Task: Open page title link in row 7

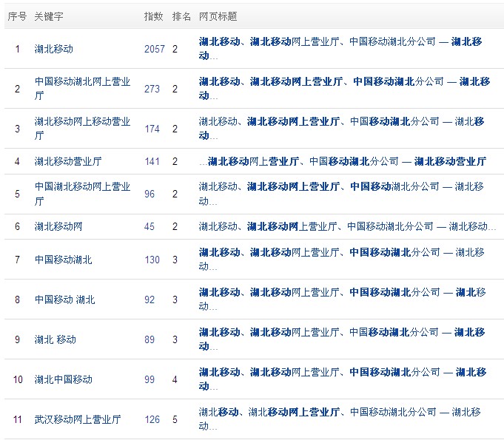Action: pyautogui.click(x=341, y=259)
